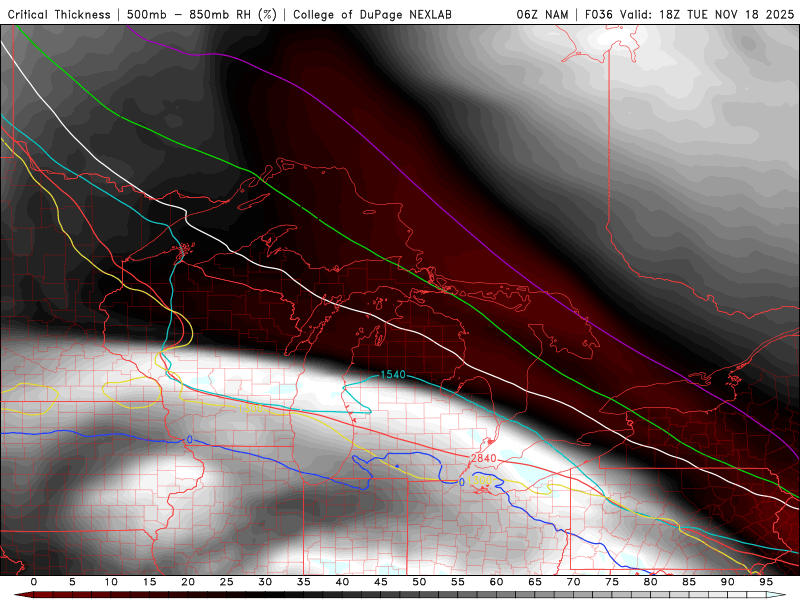Click the "90" tick on color scale

pos(728,582)
